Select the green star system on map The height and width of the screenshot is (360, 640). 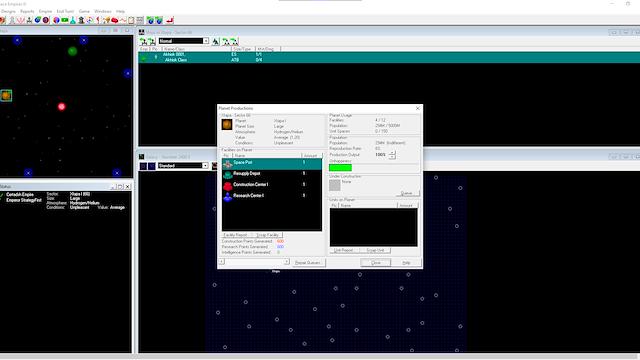pos(73,51)
